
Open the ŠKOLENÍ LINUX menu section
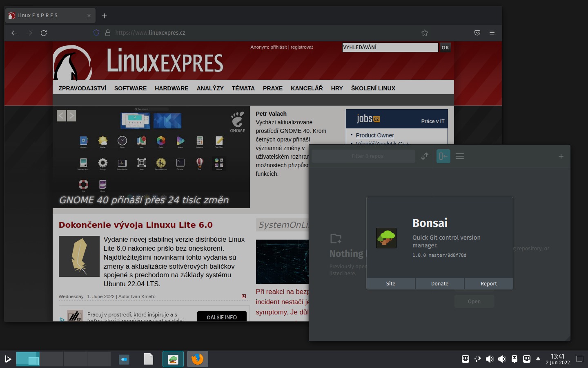[x=373, y=88]
